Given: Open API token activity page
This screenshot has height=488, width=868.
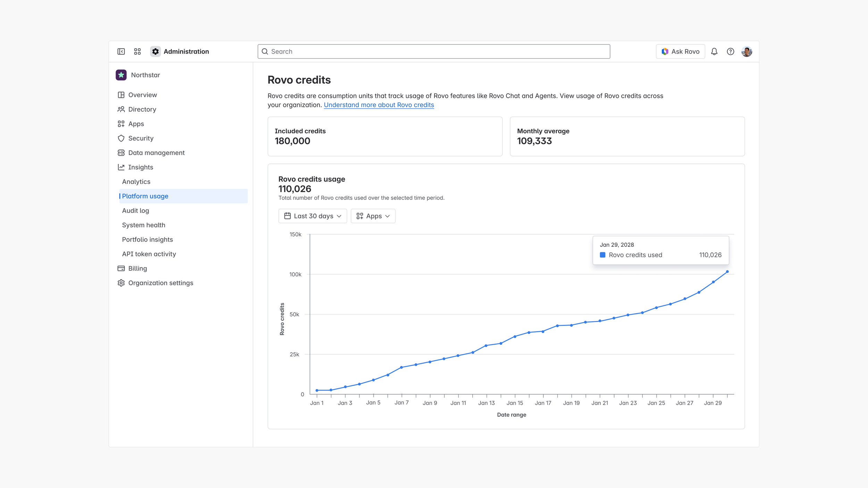Looking at the screenshot, I should point(149,254).
